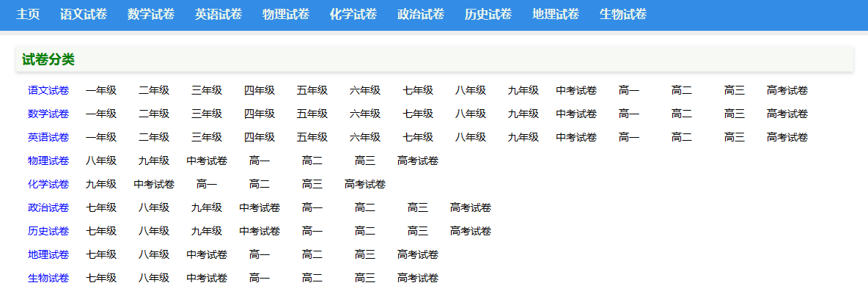Open 政治试卷 in the blue navigation bar
Screen dimensions: 868x291
(x=421, y=15)
